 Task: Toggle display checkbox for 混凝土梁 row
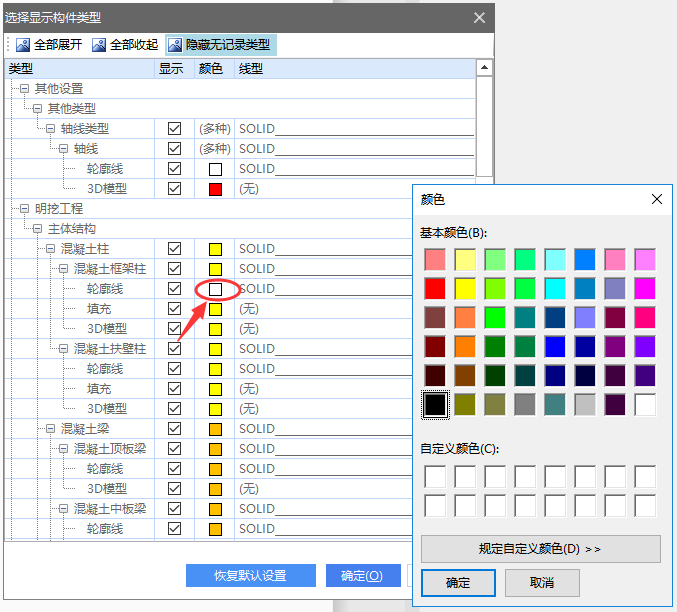point(175,429)
